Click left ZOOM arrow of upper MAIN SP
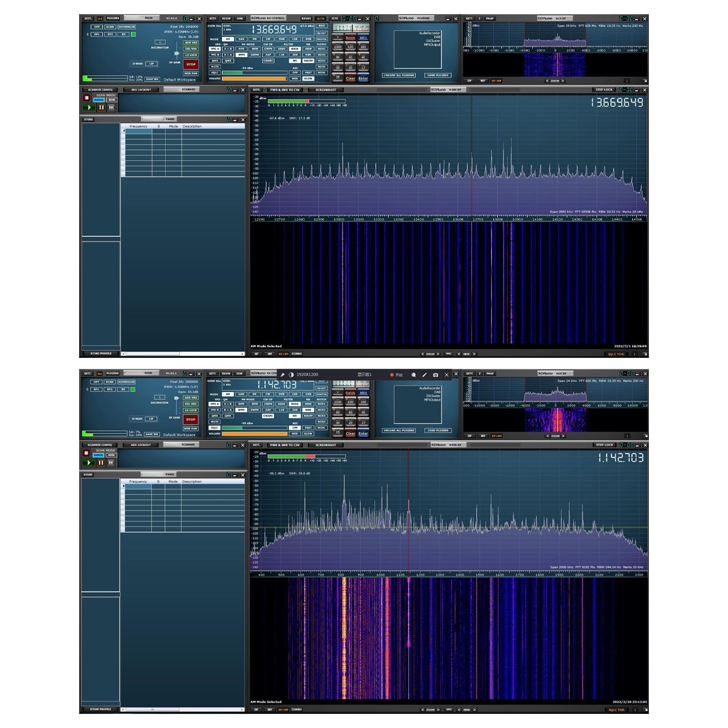This screenshot has height=728, width=728. pyautogui.click(x=422, y=354)
